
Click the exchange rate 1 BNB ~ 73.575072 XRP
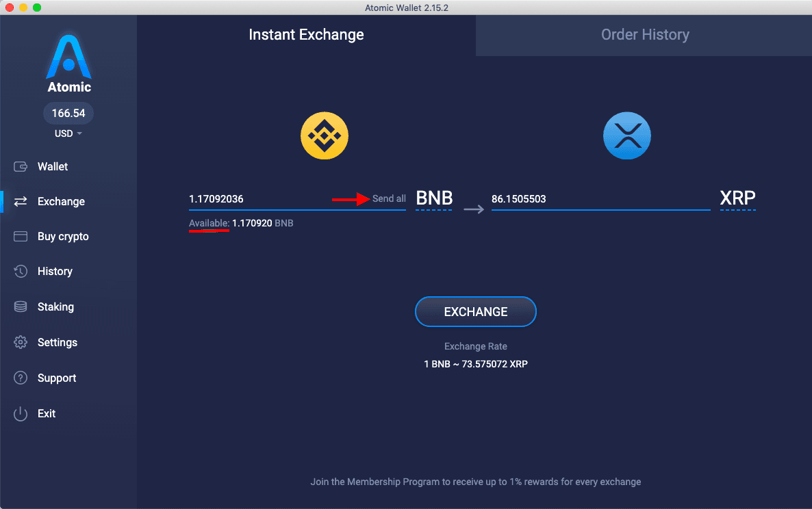click(475, 364)
